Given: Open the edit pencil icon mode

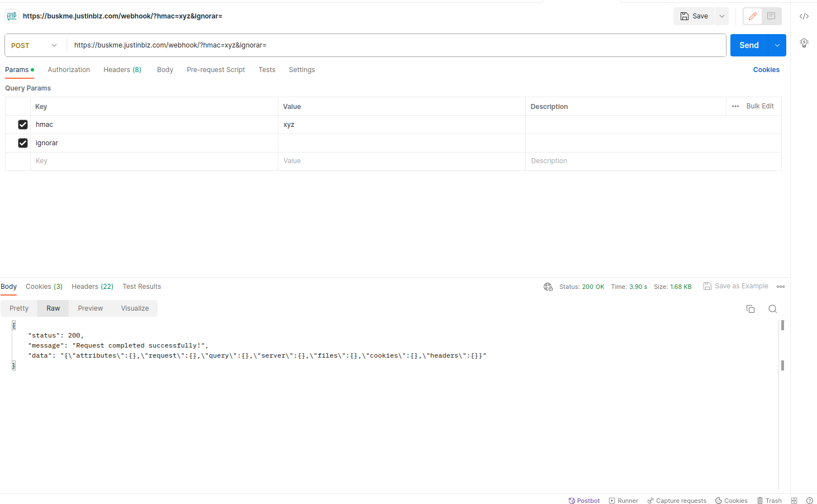Looking at the screenshot, I should (x=753, y=16).
